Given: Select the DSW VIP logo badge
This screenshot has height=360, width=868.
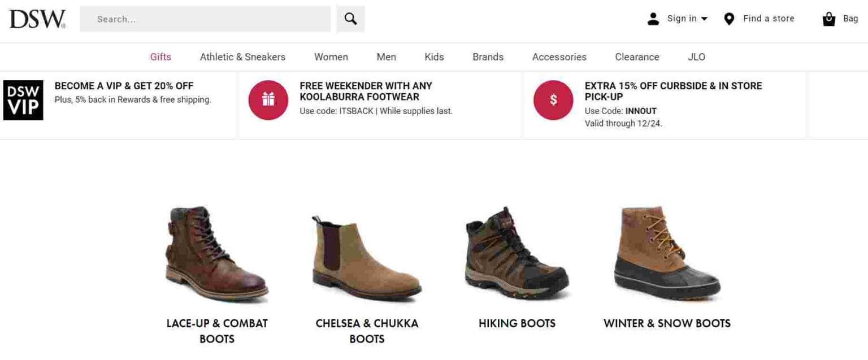Looking at the screenshot, I should [23, 100].
